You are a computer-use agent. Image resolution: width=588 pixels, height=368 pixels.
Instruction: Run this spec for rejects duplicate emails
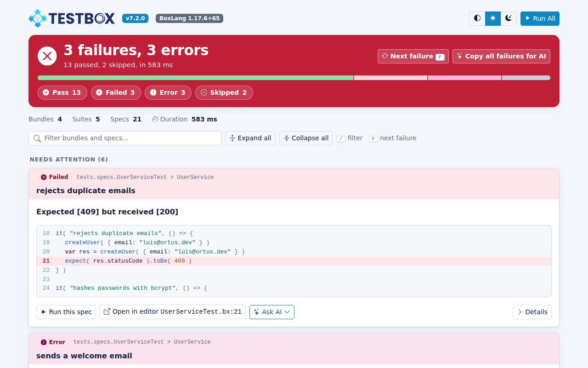click(x=66, y=312)
